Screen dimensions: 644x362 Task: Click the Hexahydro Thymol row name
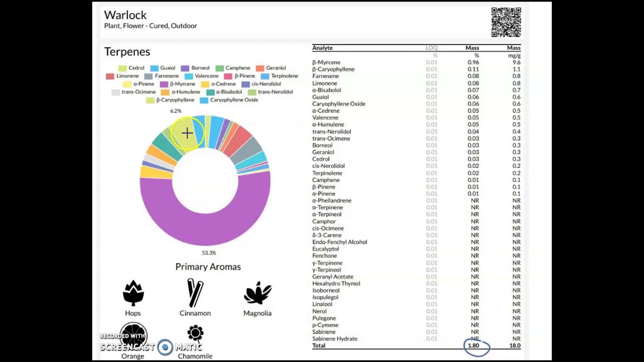[337, 284]
